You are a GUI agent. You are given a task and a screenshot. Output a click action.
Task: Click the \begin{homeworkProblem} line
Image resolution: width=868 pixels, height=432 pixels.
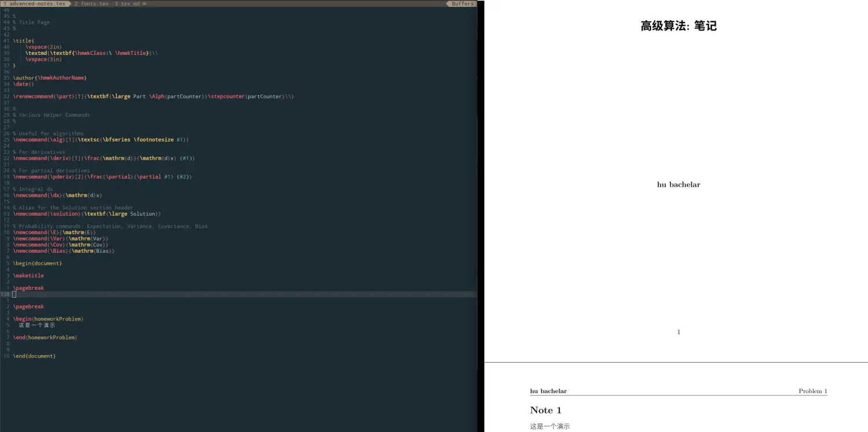(x=48, y=318)
